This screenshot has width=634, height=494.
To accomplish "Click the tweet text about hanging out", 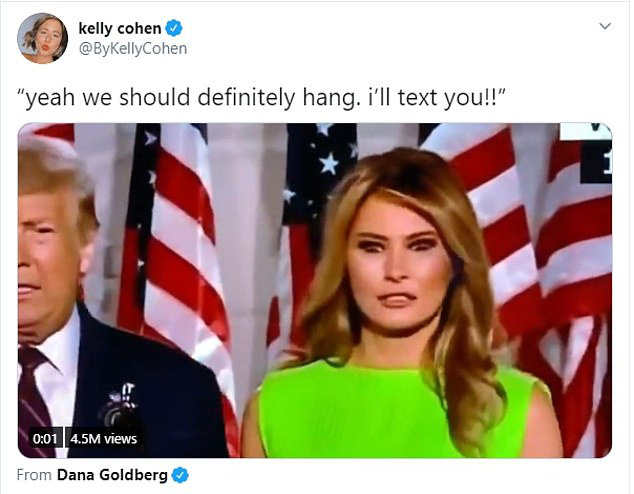I will pyautogui.click(x=262, y=98).
